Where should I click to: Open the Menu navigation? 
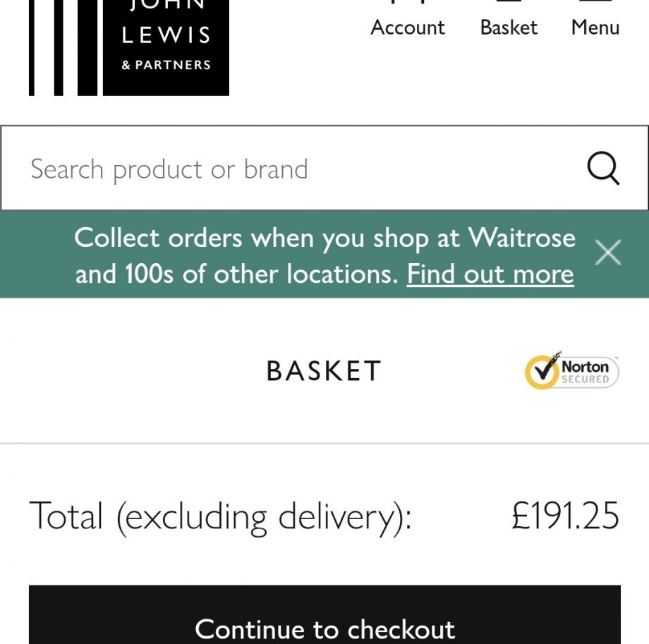coord(595,28)
